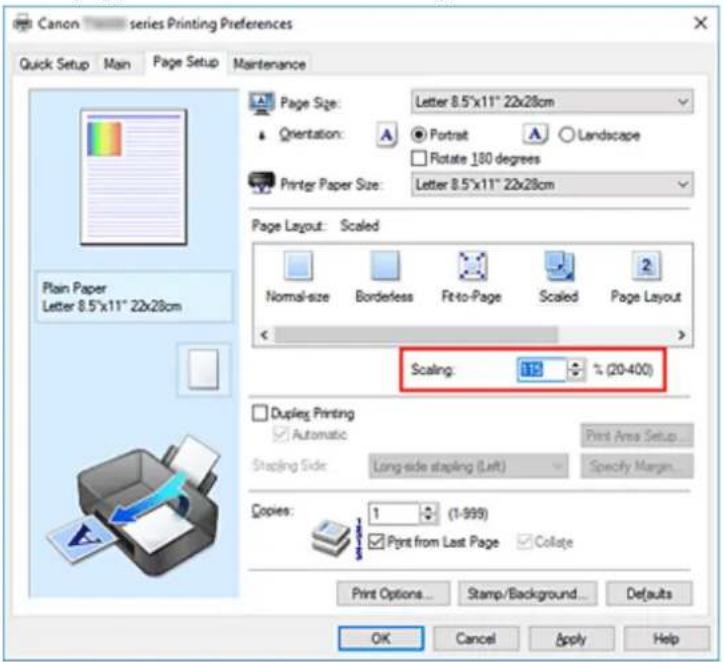The height and width of the screenshot is (662, 723).
Task: Open the Printer Paper Size dropdown
Action: click(x=552, y=184)
